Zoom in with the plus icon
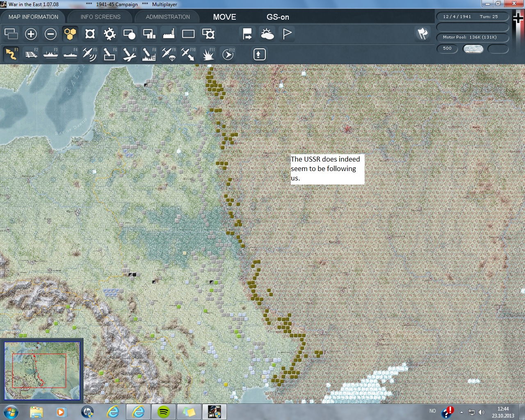The height and width of the screenshot is (420, 525). [31, 34]
